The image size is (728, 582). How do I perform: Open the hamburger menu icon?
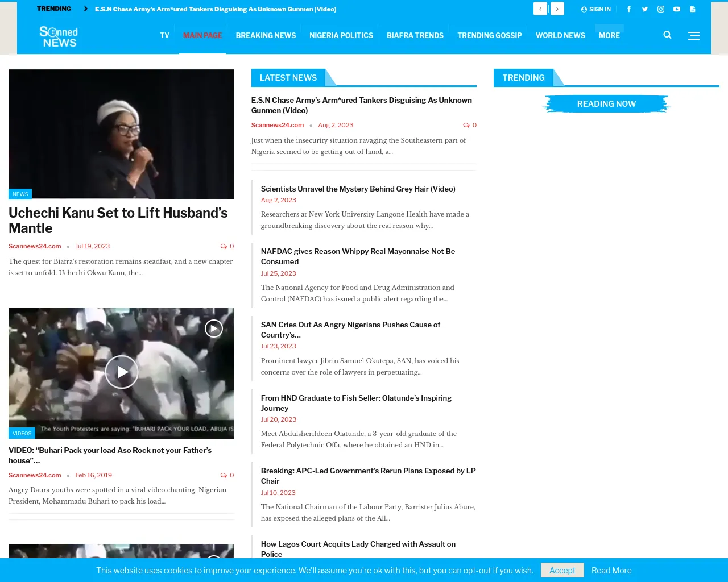(694, 35)
